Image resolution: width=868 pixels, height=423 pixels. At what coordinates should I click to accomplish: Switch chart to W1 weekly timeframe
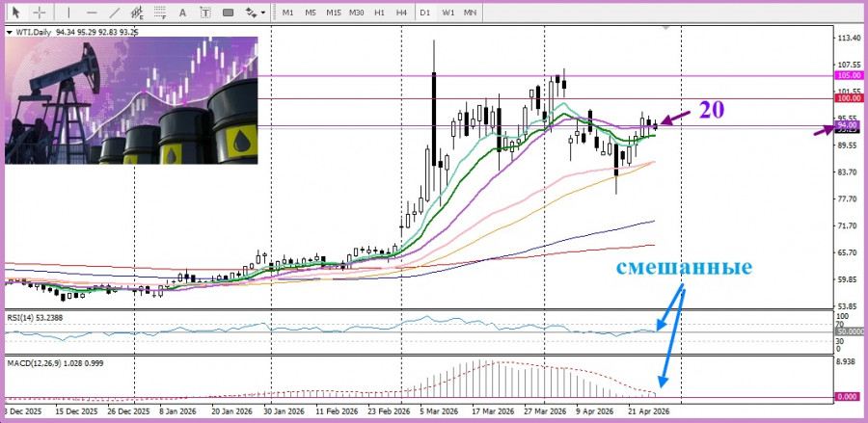click(x=448, y=13)
